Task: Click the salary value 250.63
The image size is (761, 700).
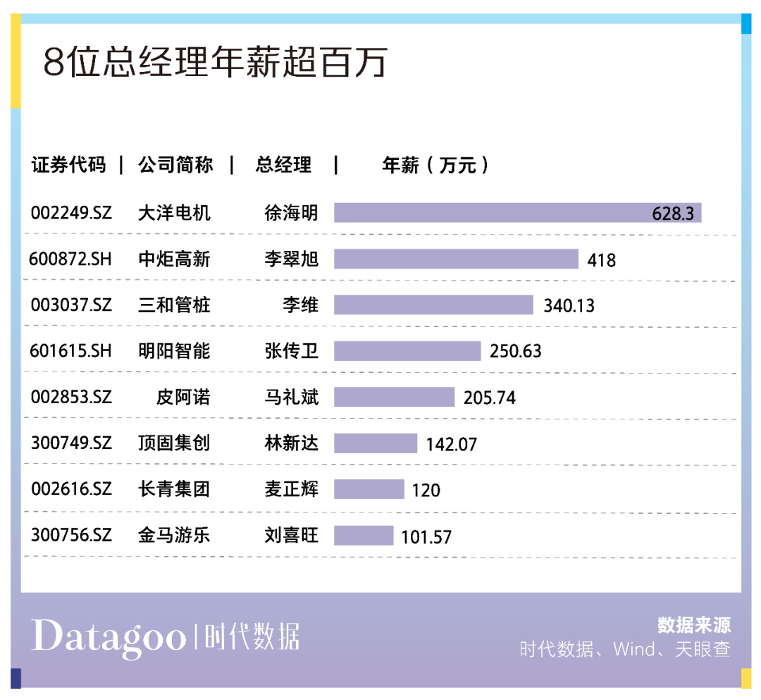Action: 515,351
